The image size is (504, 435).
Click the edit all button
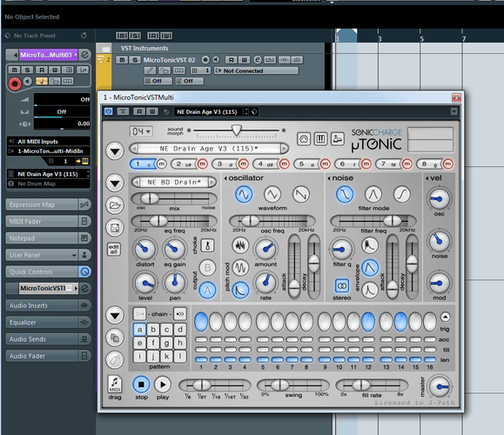(x=114, y=250)
